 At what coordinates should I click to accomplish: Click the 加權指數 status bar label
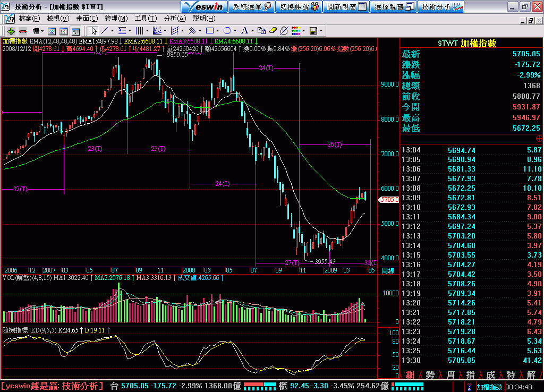point(489,387)
